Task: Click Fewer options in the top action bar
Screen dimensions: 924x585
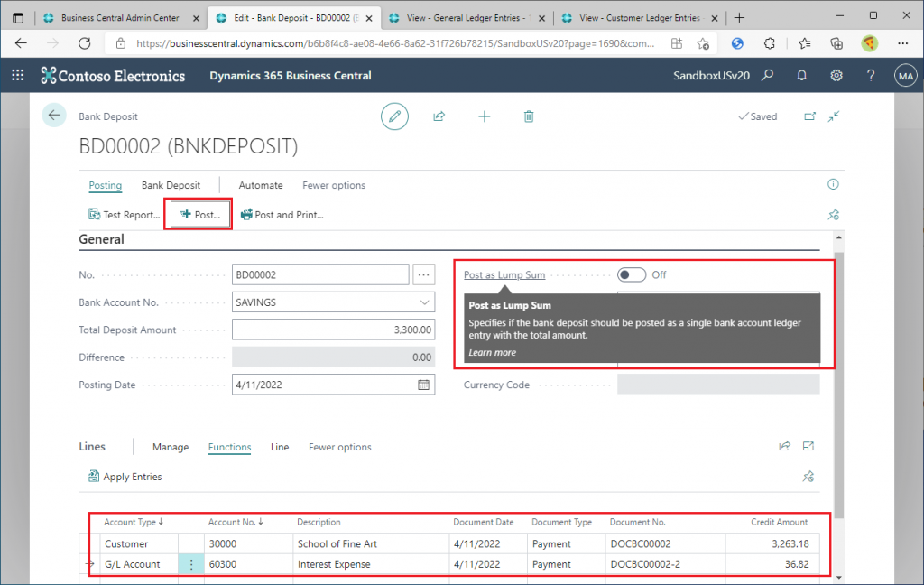Action: coord(334,185)
